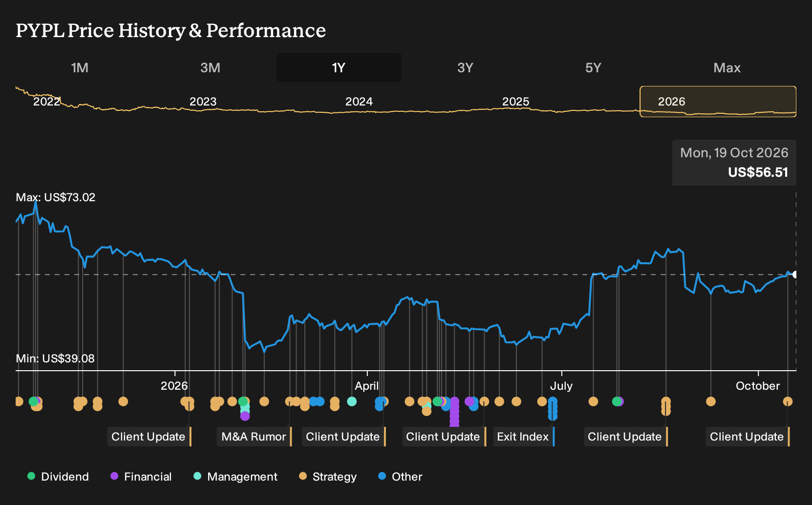
Task: Hide Management events via the legend
Action: [235, 477]
